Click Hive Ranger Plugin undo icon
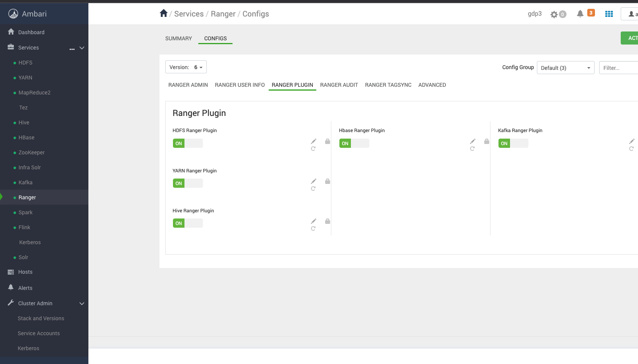Viewport: 638px width, 364px height. coord(313,228)
